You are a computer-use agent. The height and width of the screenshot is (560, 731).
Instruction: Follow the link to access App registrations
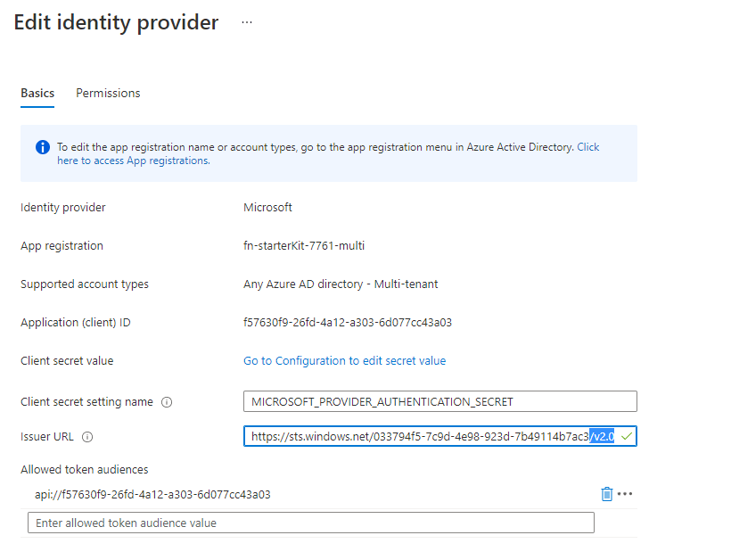[x=133, y=161]
